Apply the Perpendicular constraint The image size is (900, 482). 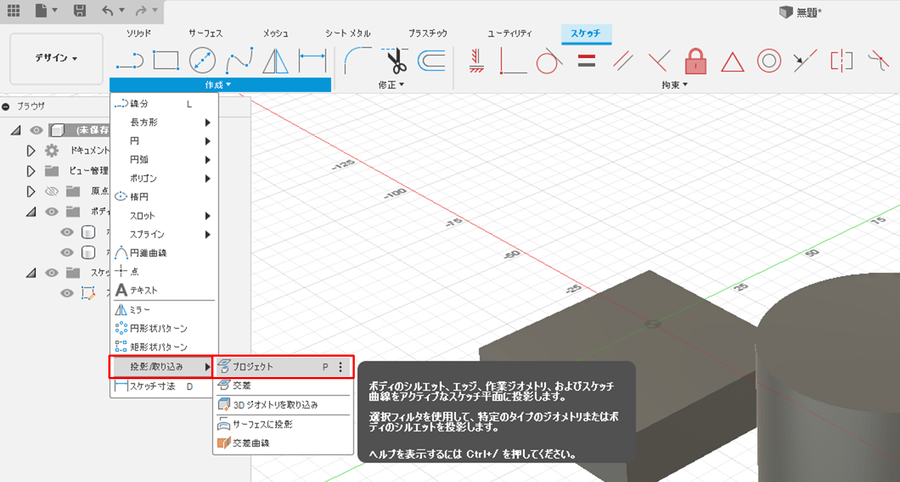[x=660, y=61]
